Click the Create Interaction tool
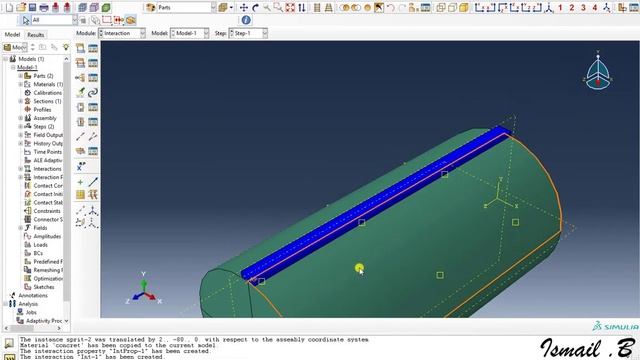640x360 pixels. coord(80,48)
